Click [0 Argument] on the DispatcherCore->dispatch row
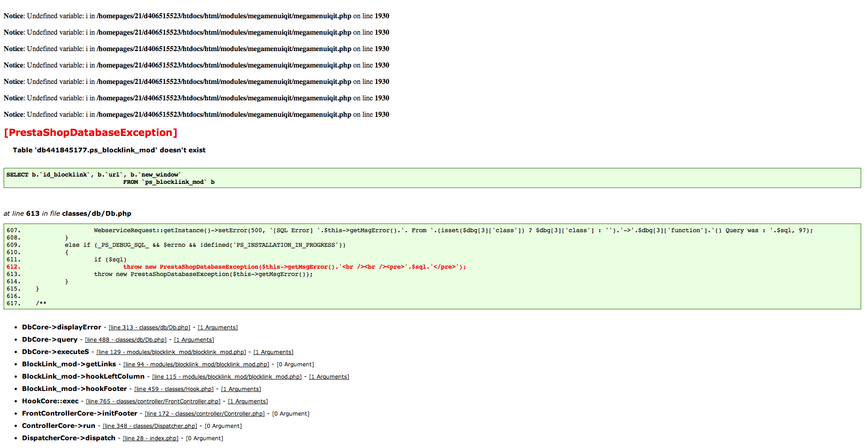868x448 pixels. point(204,438)
